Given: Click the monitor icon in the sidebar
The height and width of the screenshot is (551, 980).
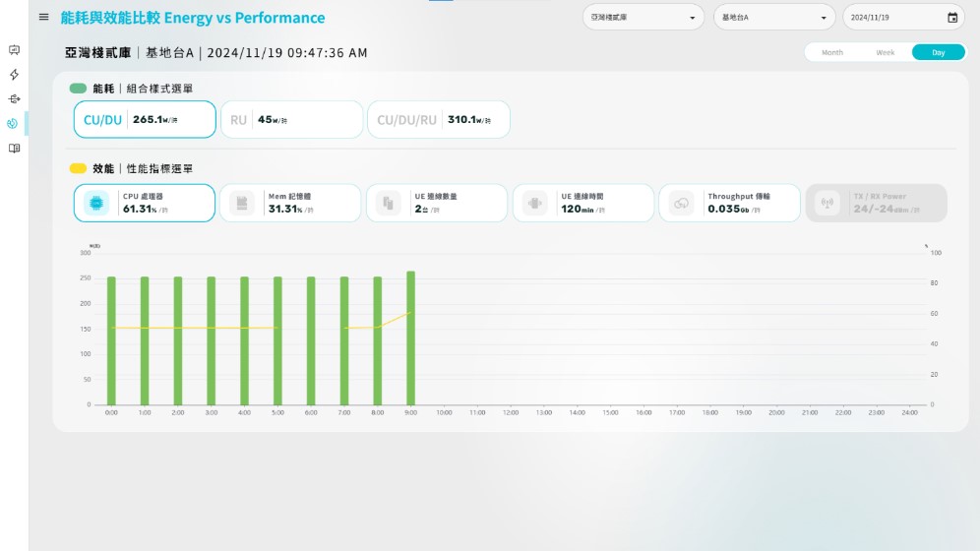Looking at the screenshot, I should coord(14,49).
